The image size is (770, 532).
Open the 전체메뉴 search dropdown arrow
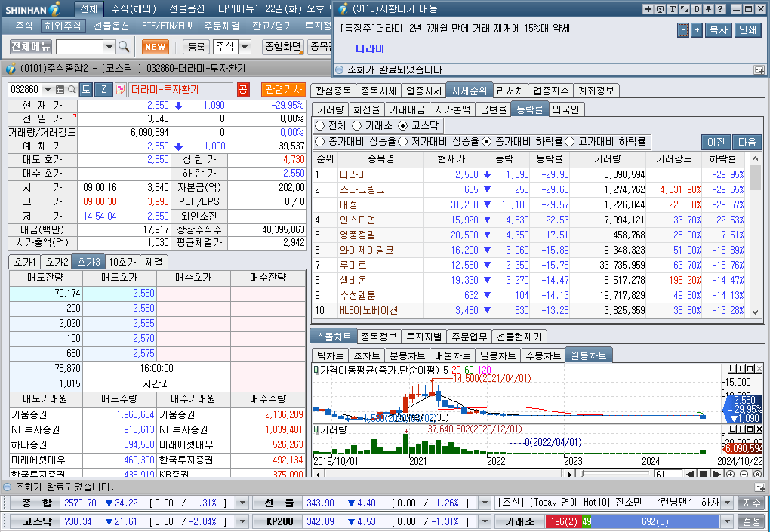[x=109, y=47]
